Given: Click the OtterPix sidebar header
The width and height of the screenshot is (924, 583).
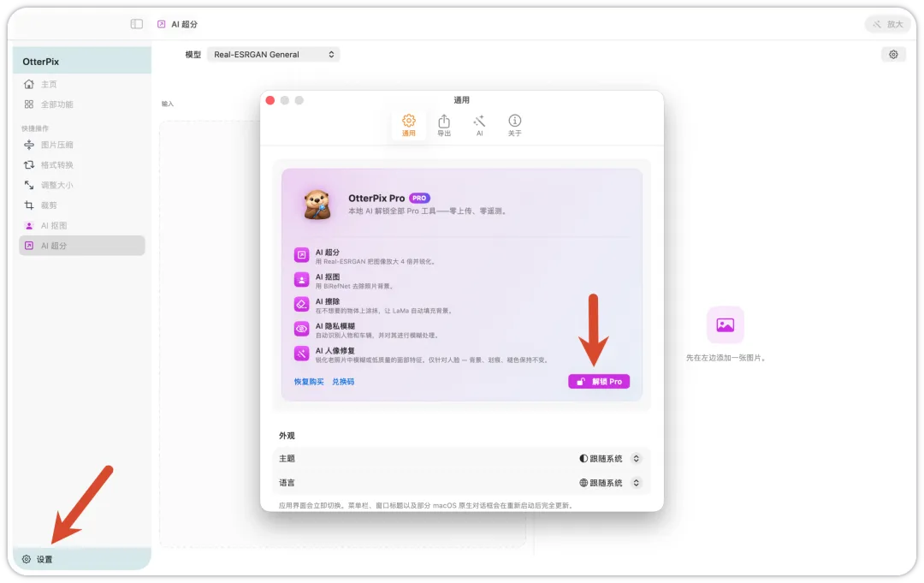Looking at the screenshot, I should [x=82, y=62].
